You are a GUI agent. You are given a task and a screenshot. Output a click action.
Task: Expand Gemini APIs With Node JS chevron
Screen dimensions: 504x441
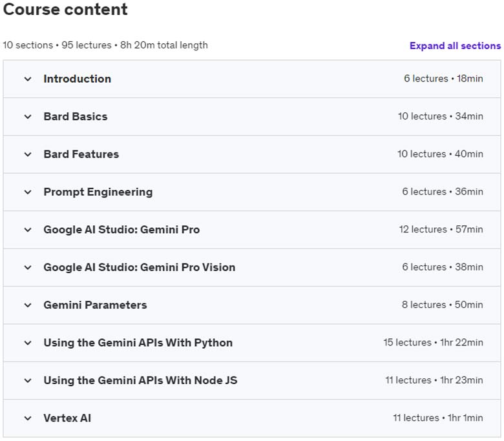click(28, 380)
